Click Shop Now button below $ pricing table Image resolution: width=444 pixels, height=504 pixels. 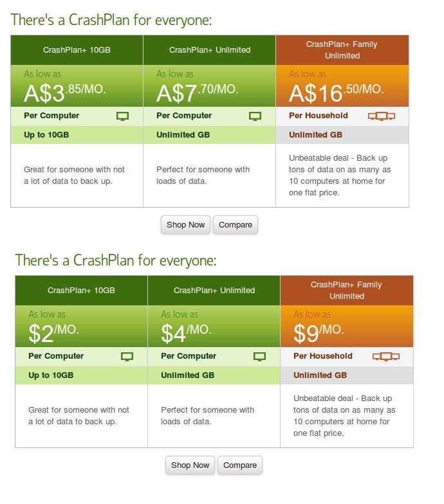[190, 465]
